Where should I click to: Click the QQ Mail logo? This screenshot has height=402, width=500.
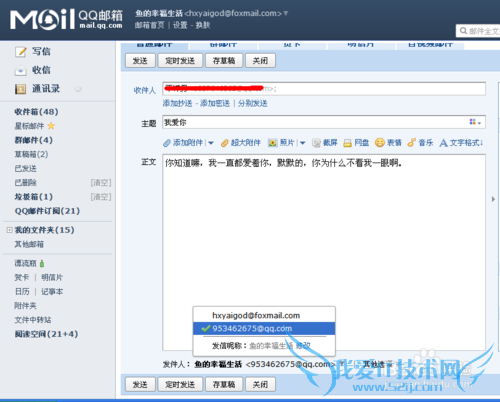[66, 19]
